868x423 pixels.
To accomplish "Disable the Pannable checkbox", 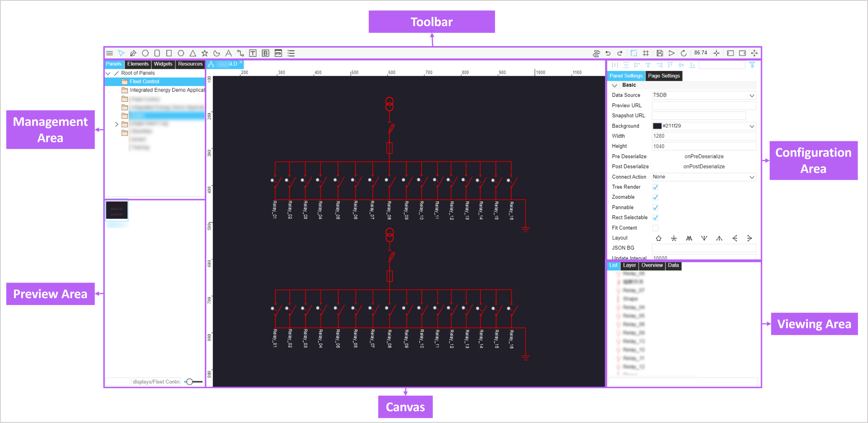I will pyautogui.click(x=655, y=207).
